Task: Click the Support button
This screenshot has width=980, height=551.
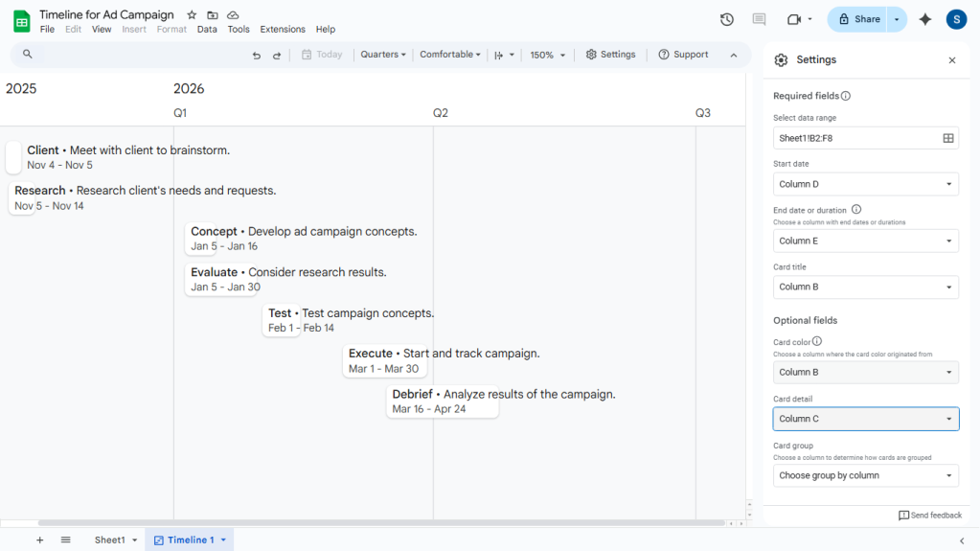Action: [683, 55]
